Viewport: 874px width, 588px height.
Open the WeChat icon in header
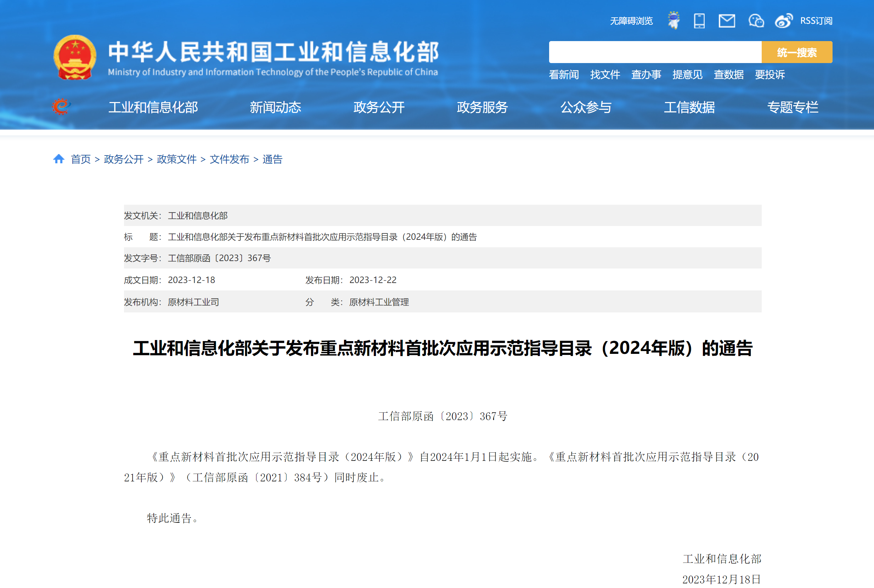[756, 21]
